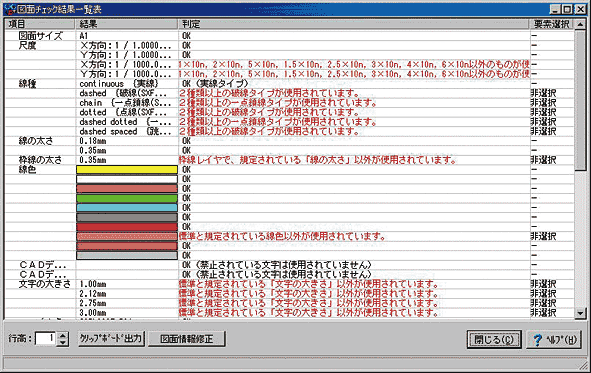Click 非選択 in the dashed line type row
This screenshot has height=373, width=591.
click(543, 93)
